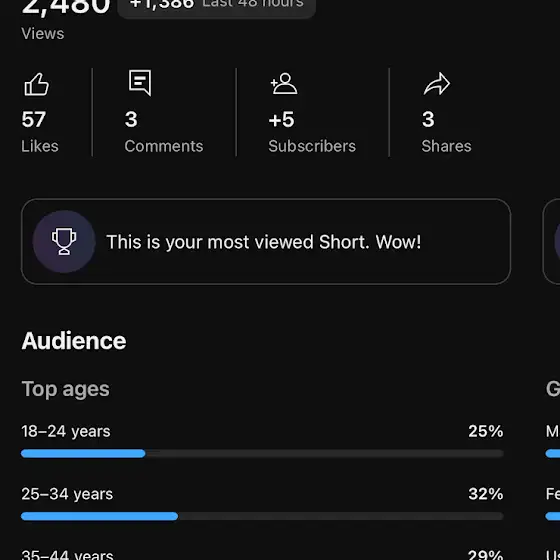Select the 18–24 years row label
The image size is (560, 560).
[66, 431]
